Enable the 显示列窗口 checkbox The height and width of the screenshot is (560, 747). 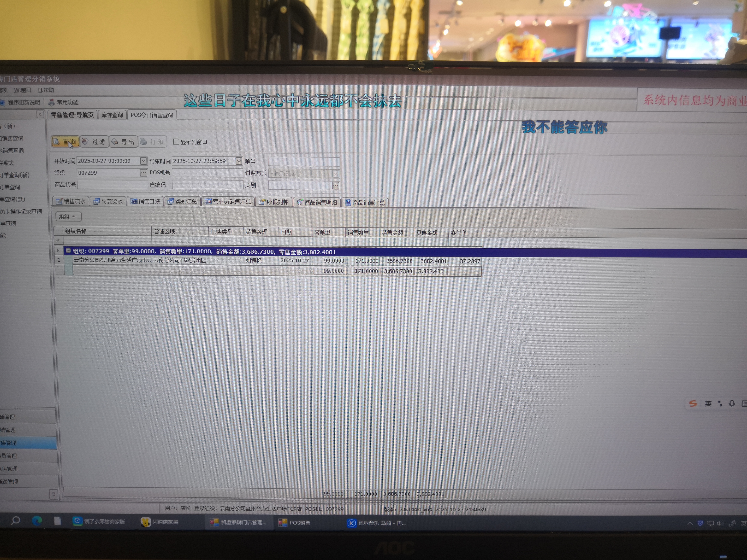coord(176,142)
